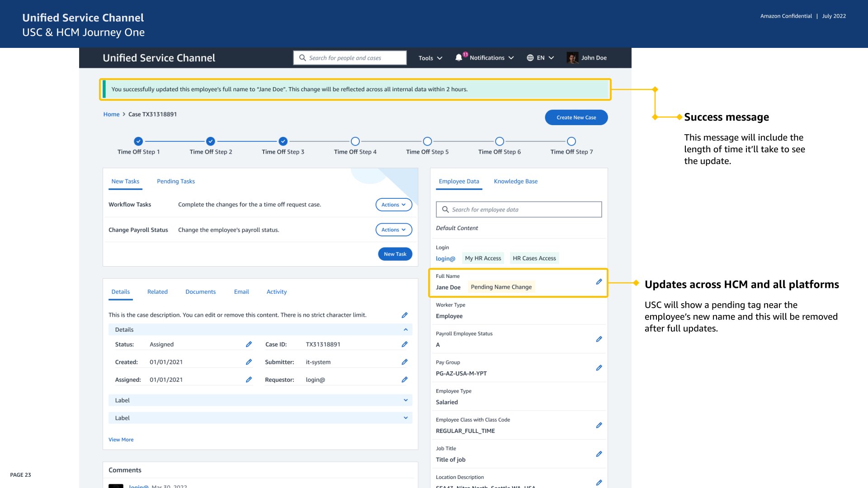
Task: Edit case description pencil icon
Action: pos(405,315)
